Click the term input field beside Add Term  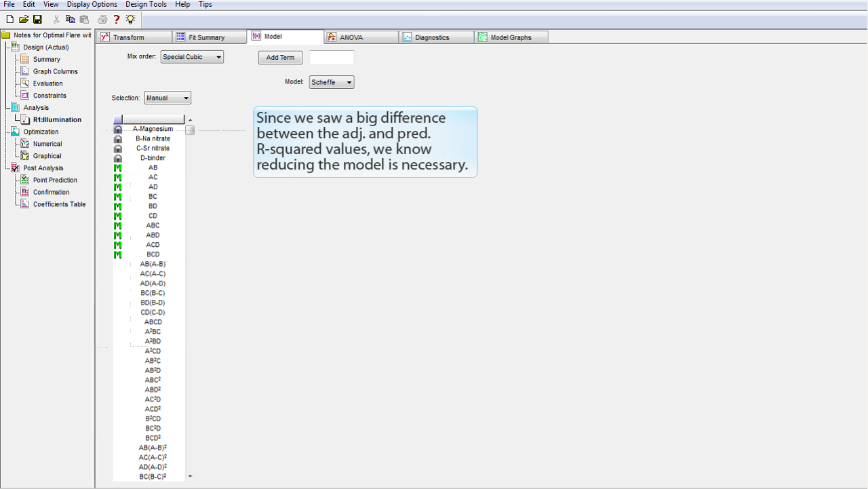tap(332, 58)
